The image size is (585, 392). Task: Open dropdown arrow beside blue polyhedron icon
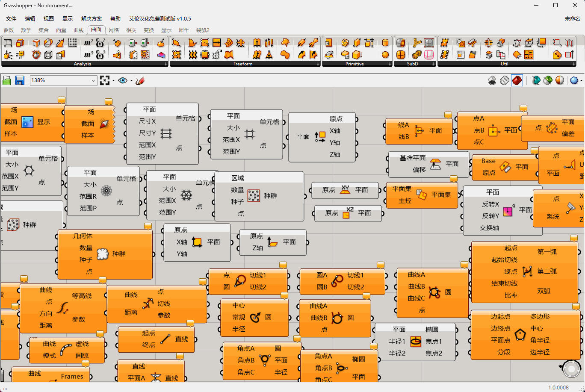pyautogui.click(x=582, y=80)
